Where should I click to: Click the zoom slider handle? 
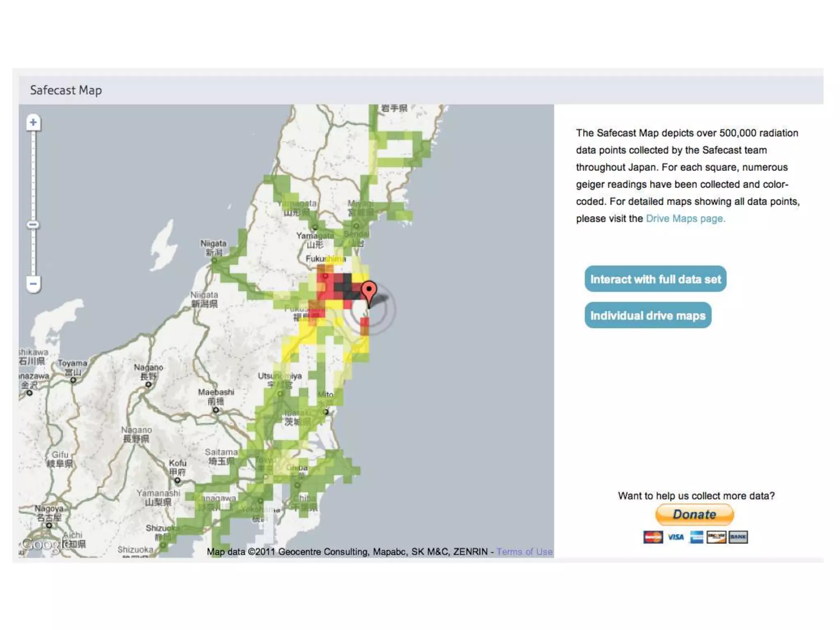[x=33, y=225]
